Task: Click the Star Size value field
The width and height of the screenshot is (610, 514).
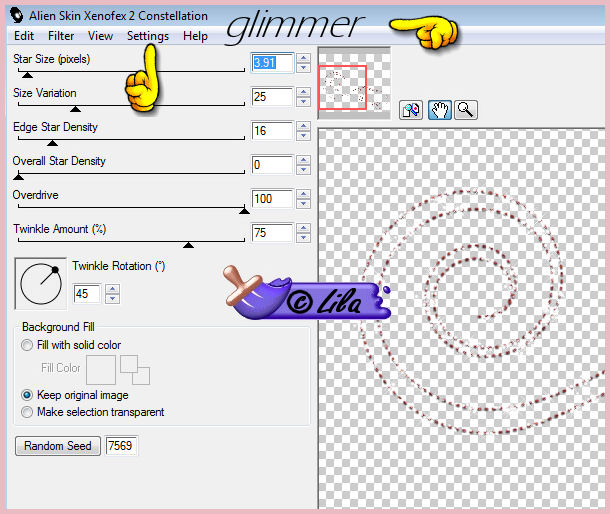Action: [x=272, y=63]
